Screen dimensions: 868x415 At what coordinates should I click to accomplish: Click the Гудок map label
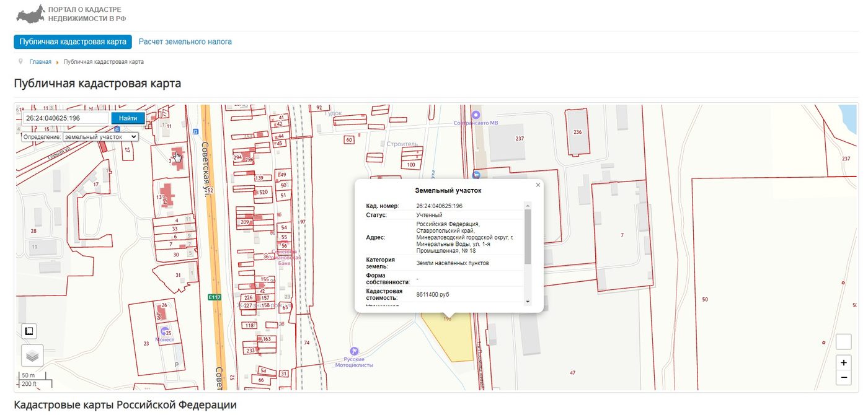click(x=334, y=113)
